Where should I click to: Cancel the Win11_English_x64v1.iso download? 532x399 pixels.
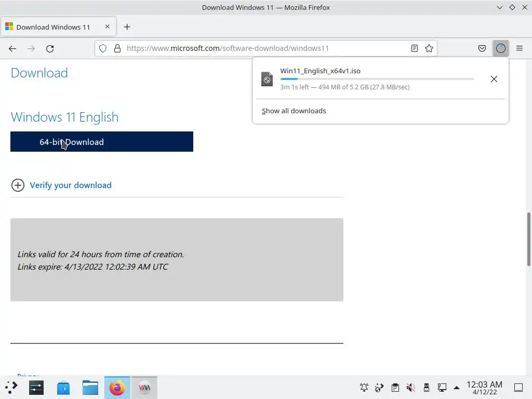click(494, 79)
